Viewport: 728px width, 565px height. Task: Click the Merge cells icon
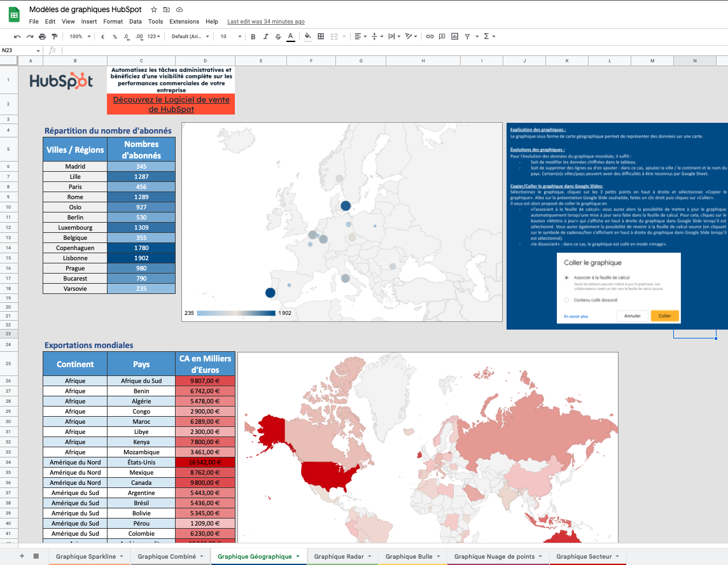[x=334, y=37]
